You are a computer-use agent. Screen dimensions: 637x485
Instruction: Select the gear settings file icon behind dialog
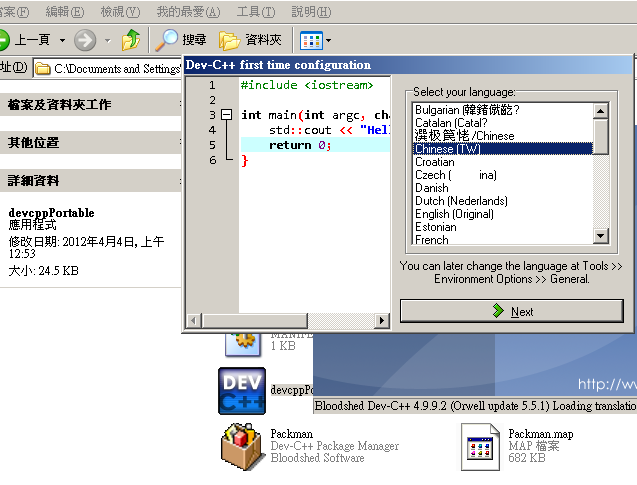coord(243,344)
